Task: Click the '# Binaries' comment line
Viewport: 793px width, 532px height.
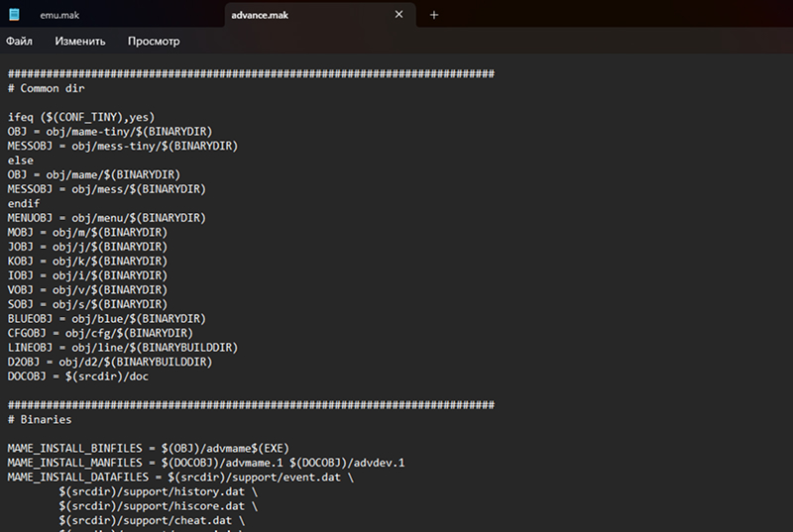Action: [x=40, y=420]
